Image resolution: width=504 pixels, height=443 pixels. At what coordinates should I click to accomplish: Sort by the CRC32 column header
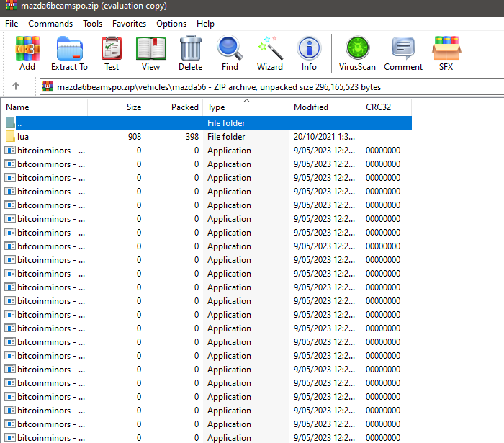tap(387, 107)
